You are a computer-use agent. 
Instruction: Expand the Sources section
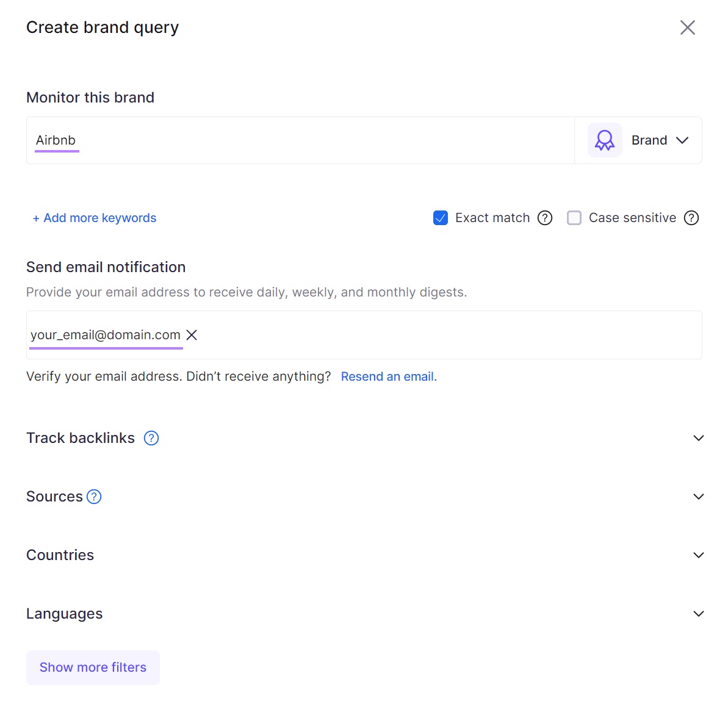699,497
